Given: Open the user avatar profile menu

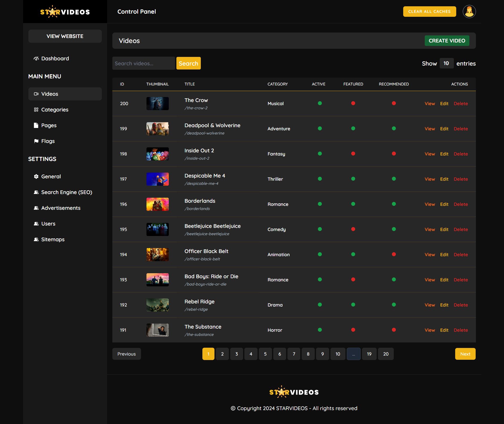Looking at the screenshot, I should [x=469, y=12].
